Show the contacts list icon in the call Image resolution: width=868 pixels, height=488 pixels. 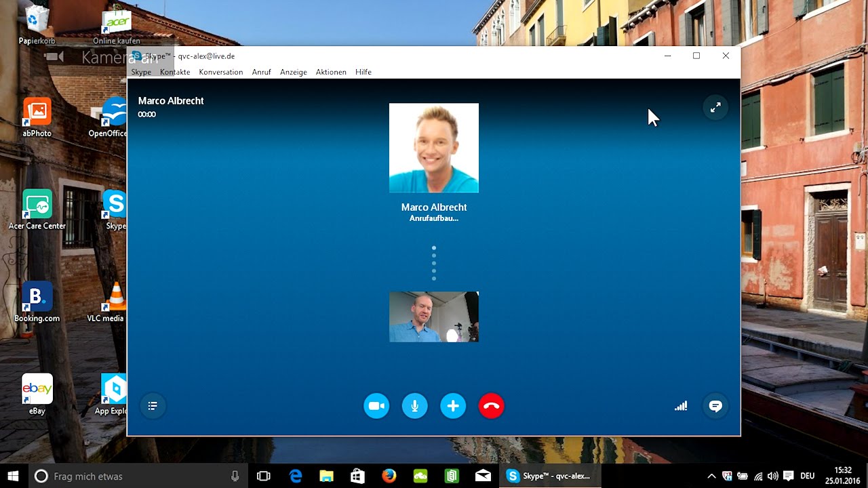(x=153, y=406)
